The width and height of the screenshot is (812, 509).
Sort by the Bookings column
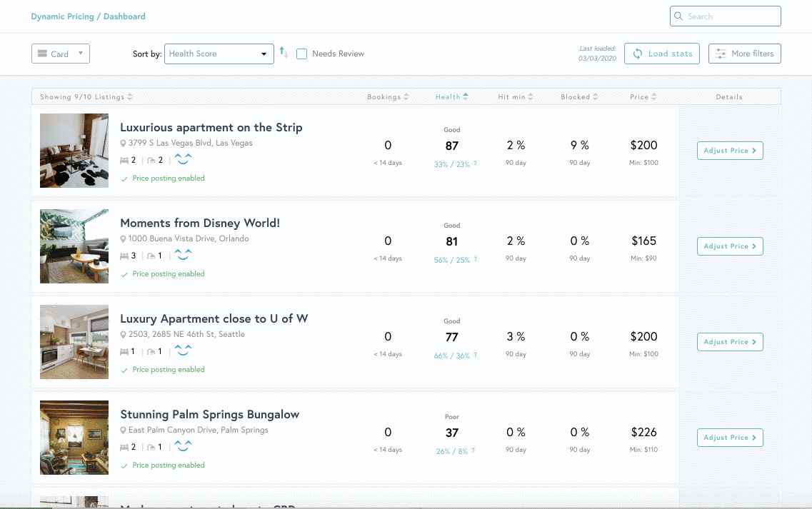pyautogui.click(x=388, y=97)
